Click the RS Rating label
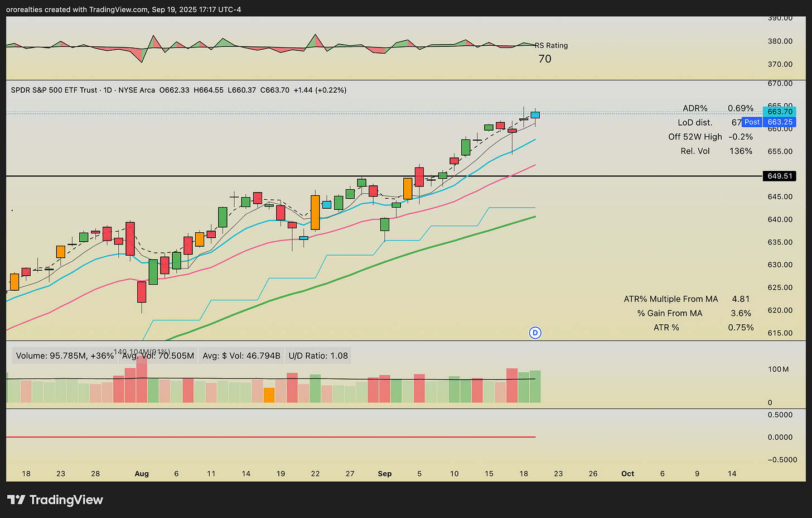This screenshot has width=812, height=518. tap(552, 45)
